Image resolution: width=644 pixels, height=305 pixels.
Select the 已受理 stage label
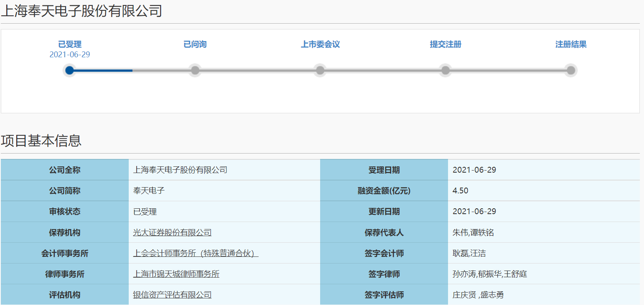pos(70,44)
